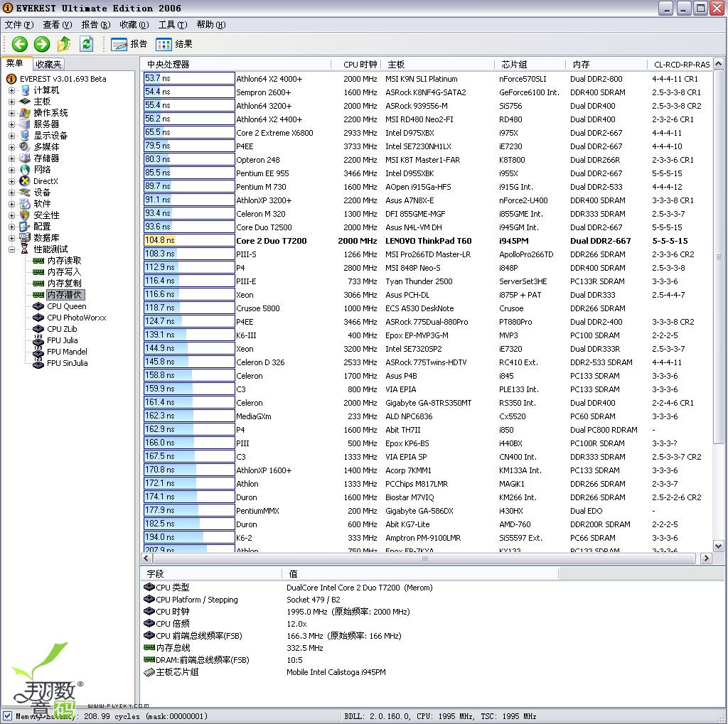The width and height of the screenshot is (728, 724).
Task: Collapse the 性能测试 tree node
Action: click(11, 249)
